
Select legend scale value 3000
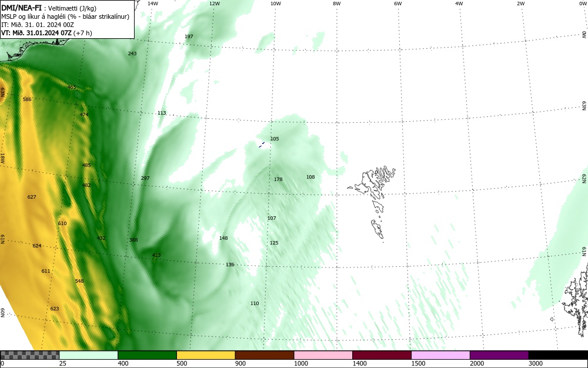536,363
